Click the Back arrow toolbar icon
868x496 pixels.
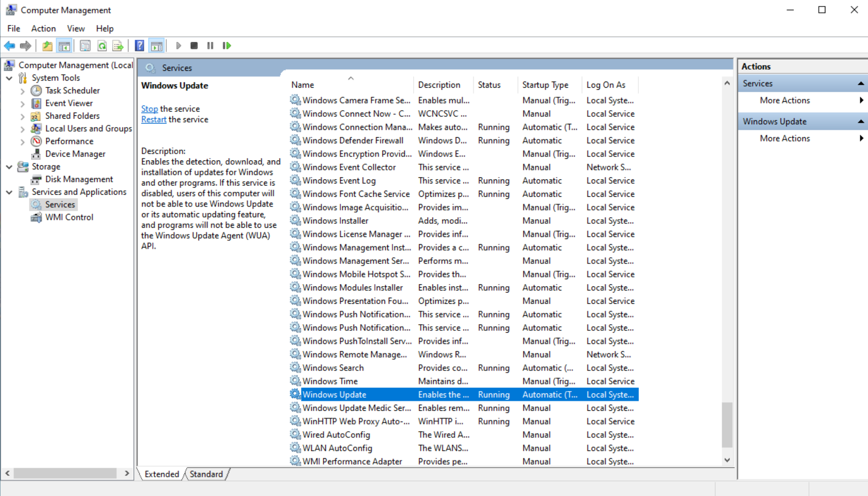pos(9,46)
